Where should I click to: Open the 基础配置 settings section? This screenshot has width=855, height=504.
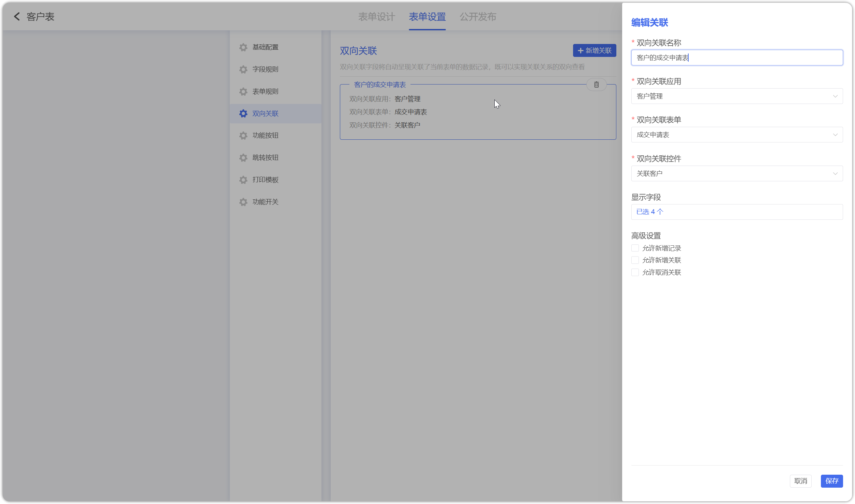point(275,47)
